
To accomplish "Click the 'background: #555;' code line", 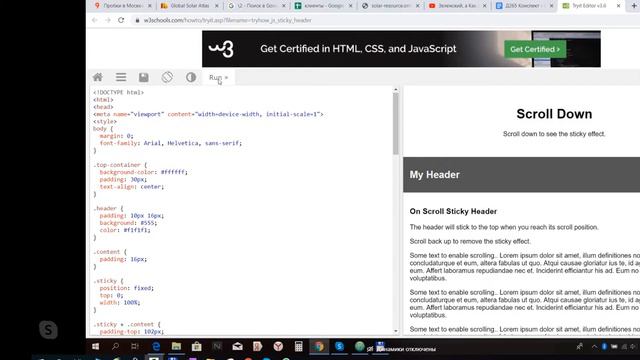I will coord(128,223).
